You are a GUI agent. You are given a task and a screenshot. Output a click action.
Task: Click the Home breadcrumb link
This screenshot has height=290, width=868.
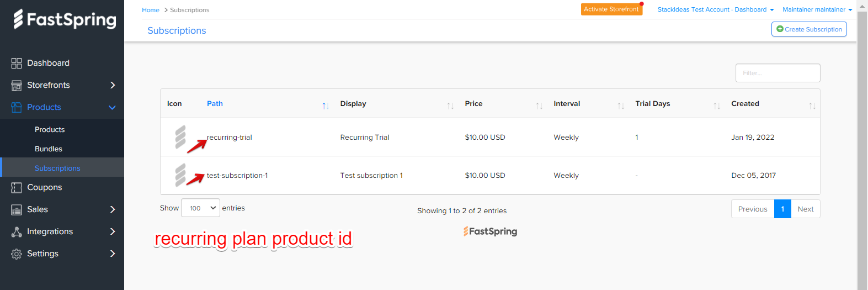tap(151, 10)
